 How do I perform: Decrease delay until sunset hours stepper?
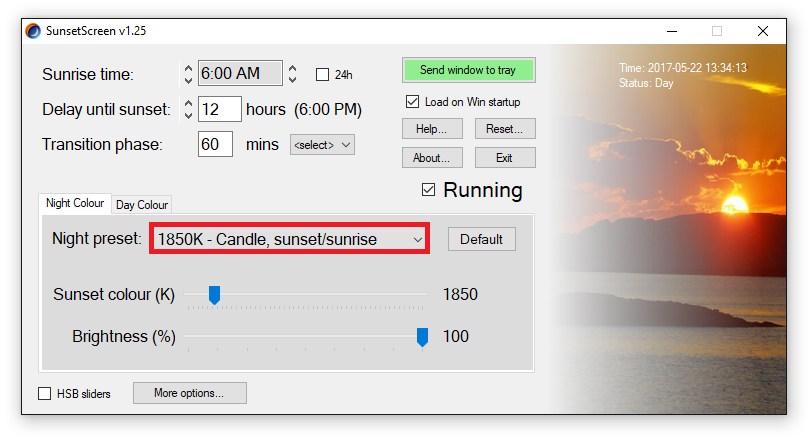pos(188,115)
